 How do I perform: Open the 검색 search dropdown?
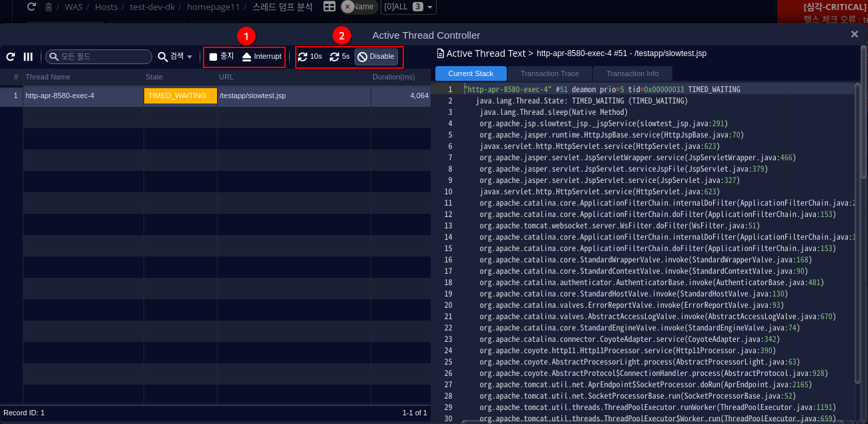[x=176, y=57]
